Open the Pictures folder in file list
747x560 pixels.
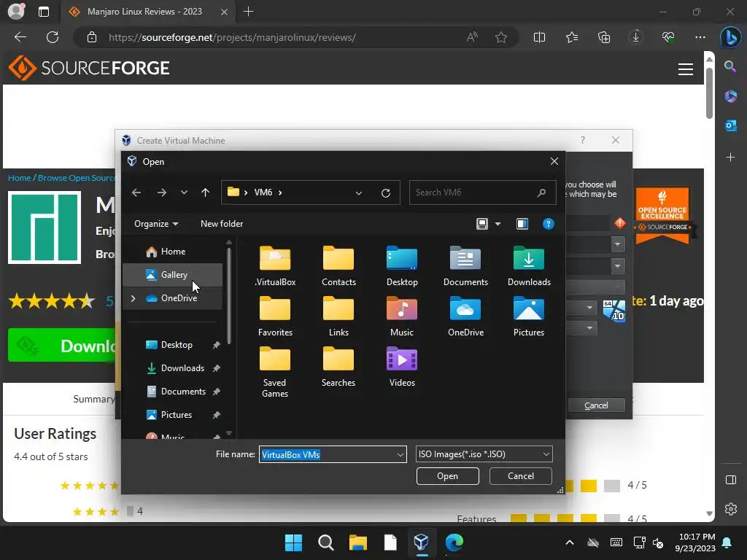coord(529,316)
